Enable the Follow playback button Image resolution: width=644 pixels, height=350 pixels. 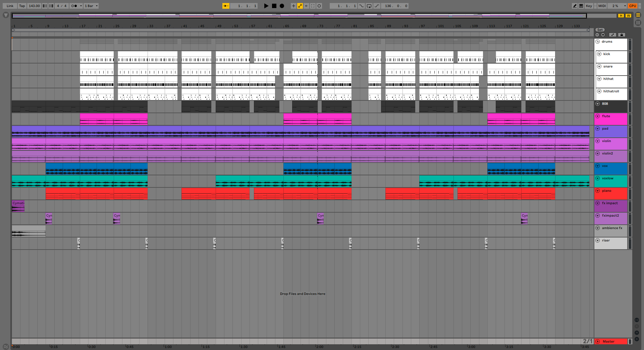pyautogui.click(x=226, y=6)
